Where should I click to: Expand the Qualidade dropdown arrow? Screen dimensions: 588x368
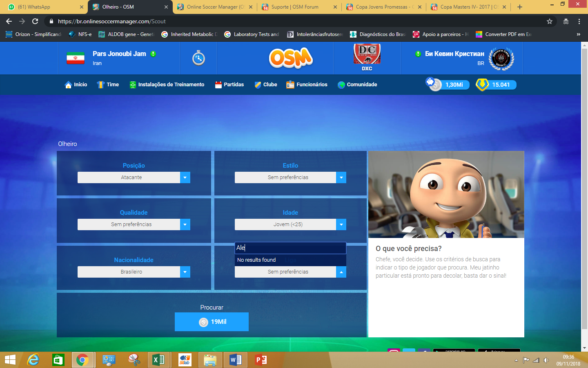(185, 224)
